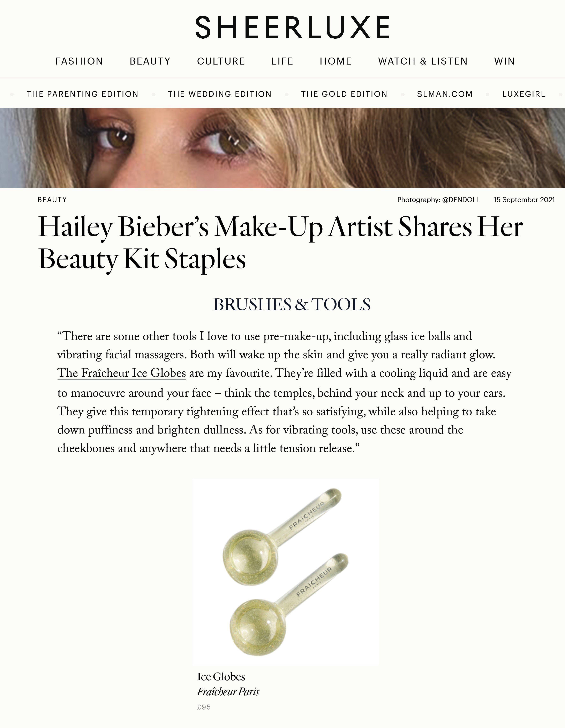Viewport: 565px width, 728px height.
Task: Open the Beauty navigation menu
Action: tap(150, 61)
